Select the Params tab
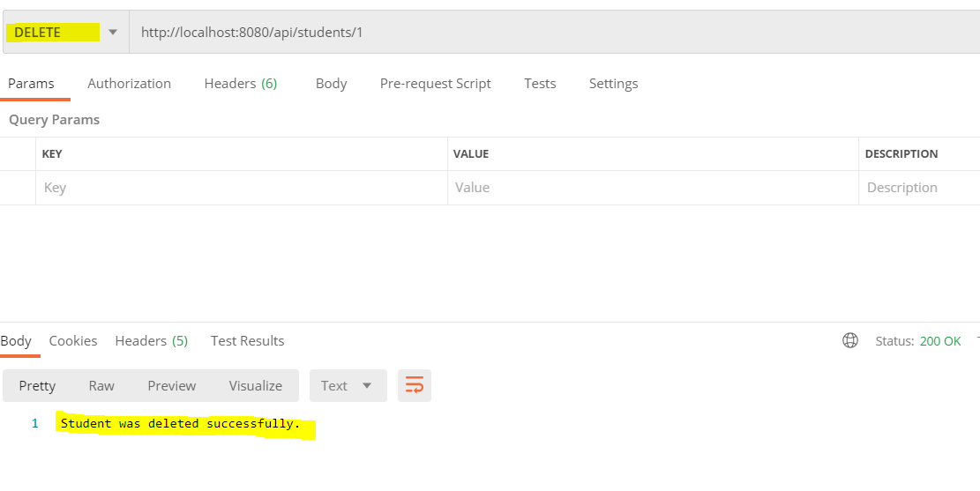980x491 pixels. (x=31, y=84)
